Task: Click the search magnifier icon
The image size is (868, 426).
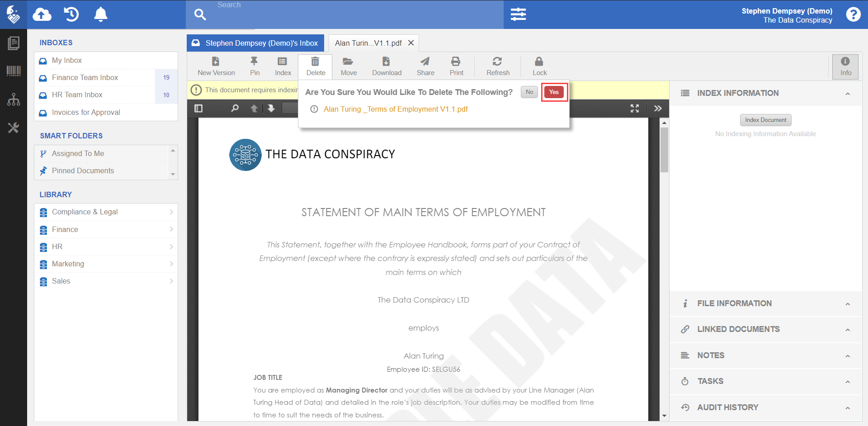Action: 200,14
